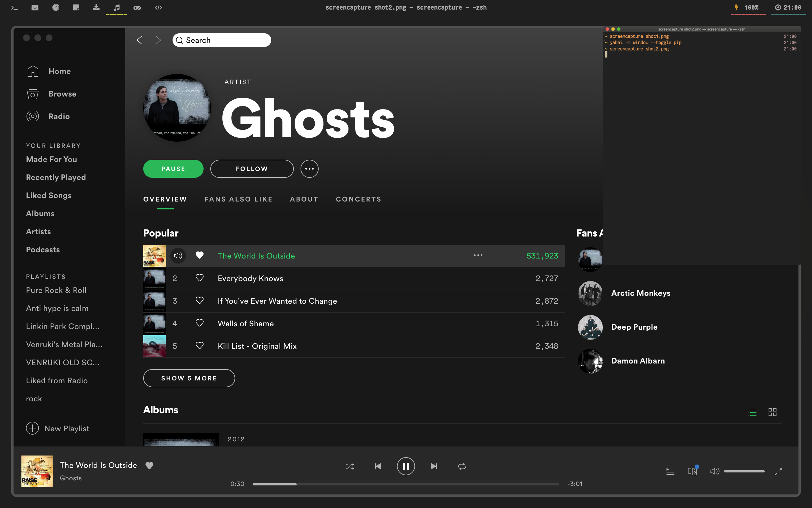The width and height of the screenshot is (812, 508).
Task: Click the music note icon in the top bar
Action: (116, 7)
